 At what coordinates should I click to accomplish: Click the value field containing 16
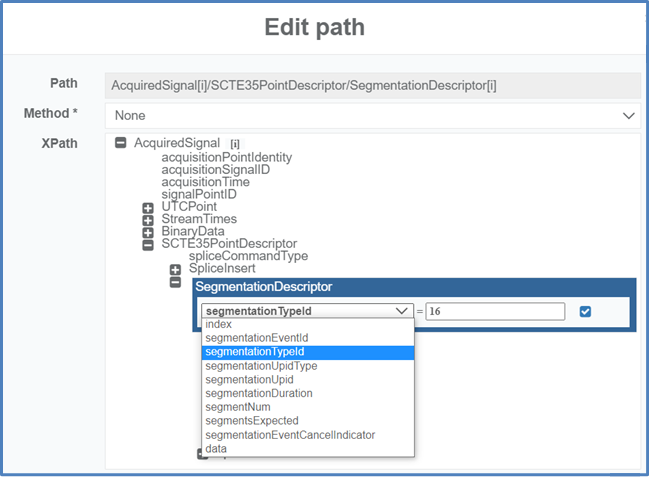(496, 311)
